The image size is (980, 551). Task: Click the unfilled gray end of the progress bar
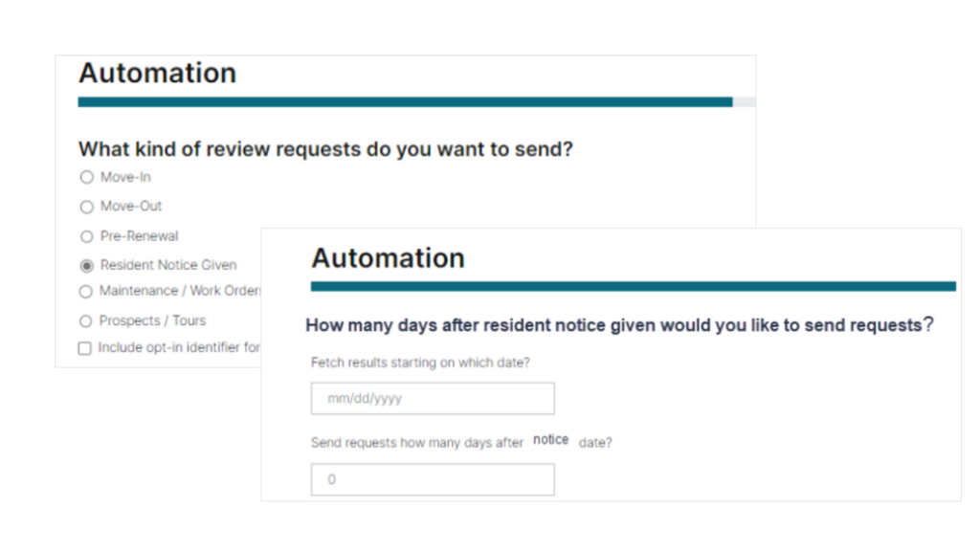tap(744, 101)
